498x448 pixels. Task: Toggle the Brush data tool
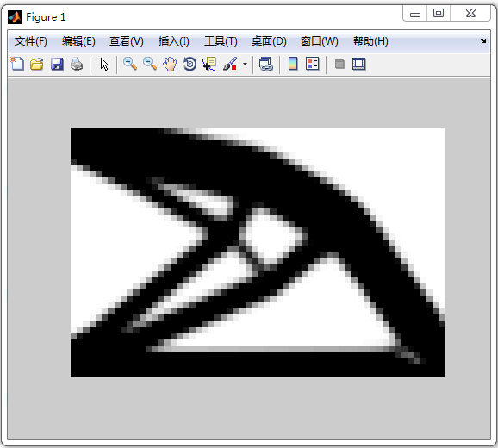click(x=230, y=64)
